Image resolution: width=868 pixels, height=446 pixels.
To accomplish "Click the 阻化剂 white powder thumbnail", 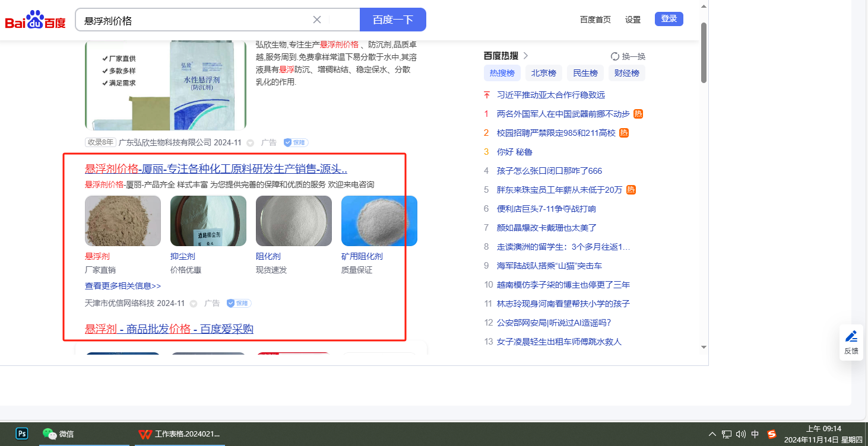I will tap(294, 221).
